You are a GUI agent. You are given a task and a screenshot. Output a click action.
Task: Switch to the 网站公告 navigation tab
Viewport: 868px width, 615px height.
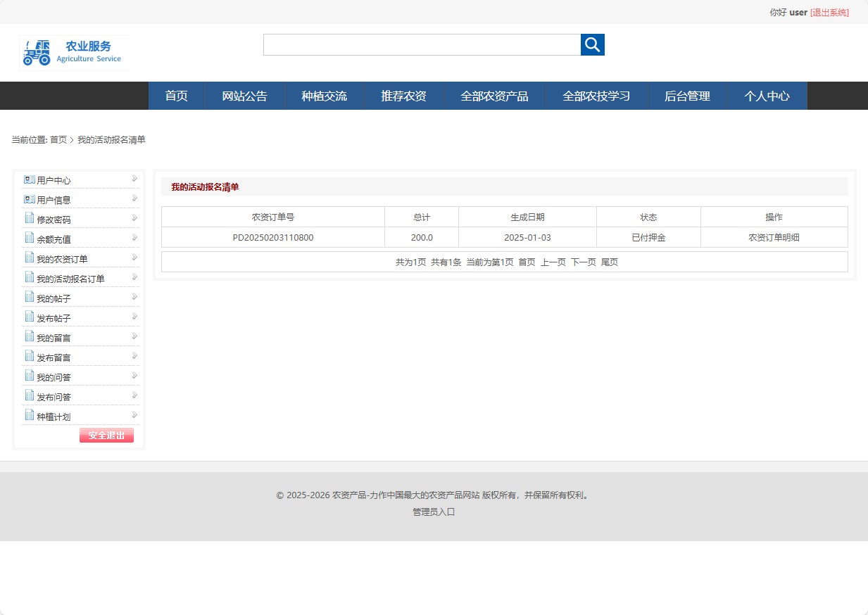point(244,96)
